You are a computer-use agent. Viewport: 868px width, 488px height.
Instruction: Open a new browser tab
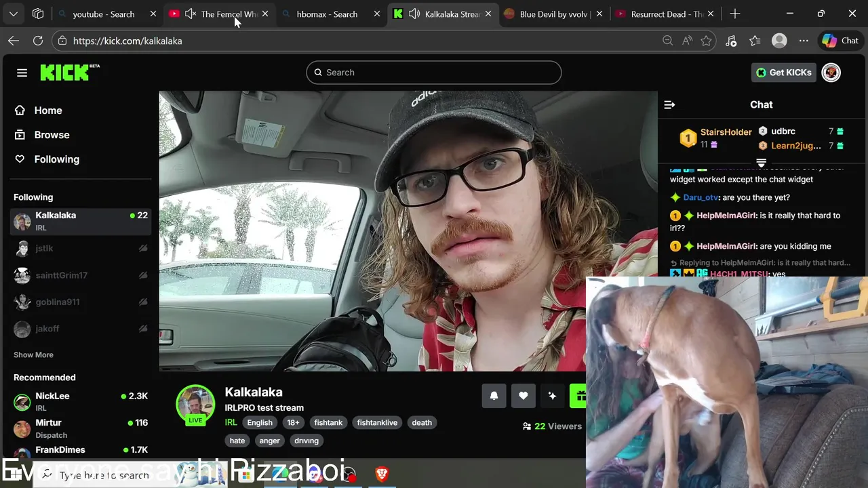735,14
